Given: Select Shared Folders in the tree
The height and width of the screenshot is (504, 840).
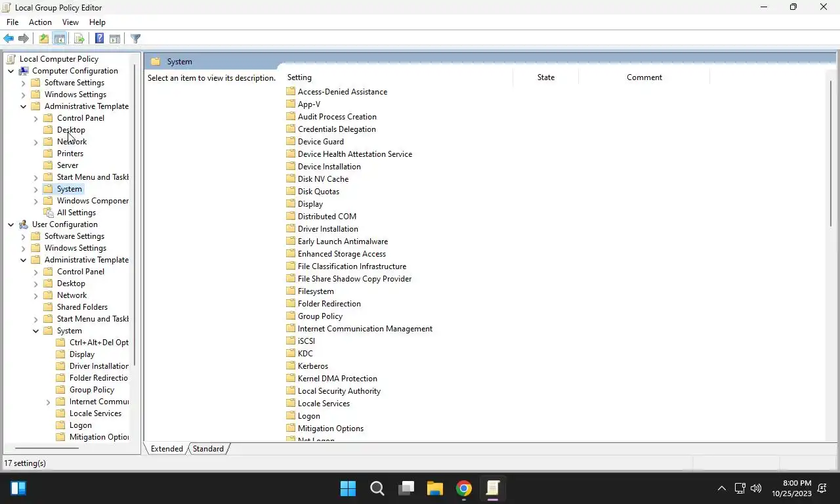Looking at the screenshot, I should pos(82,307).
